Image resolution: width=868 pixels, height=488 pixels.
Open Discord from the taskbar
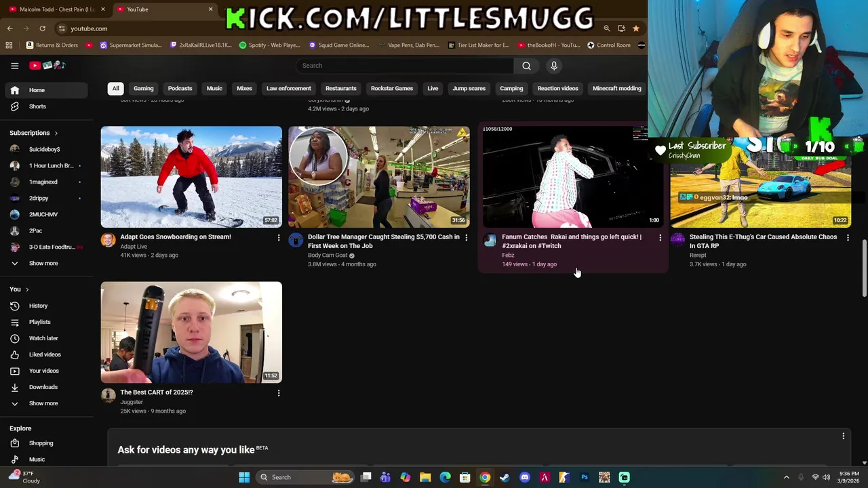tap(524, 477)
